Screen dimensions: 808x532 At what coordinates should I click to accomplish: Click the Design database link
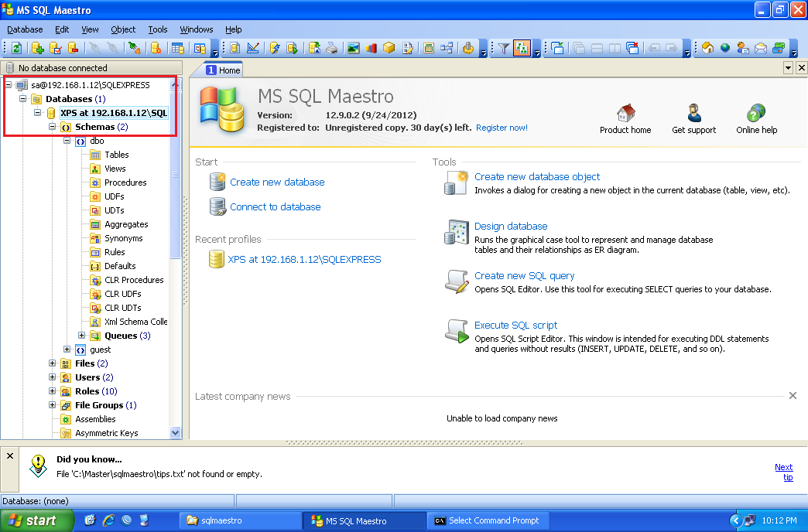pyautogui.click(x=511, y=226)
